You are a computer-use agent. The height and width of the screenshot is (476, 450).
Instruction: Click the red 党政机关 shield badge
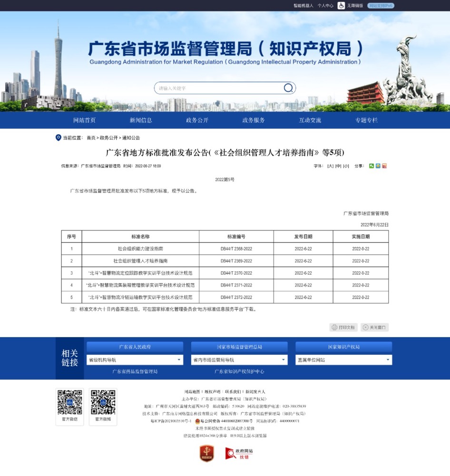pos(207,453)
